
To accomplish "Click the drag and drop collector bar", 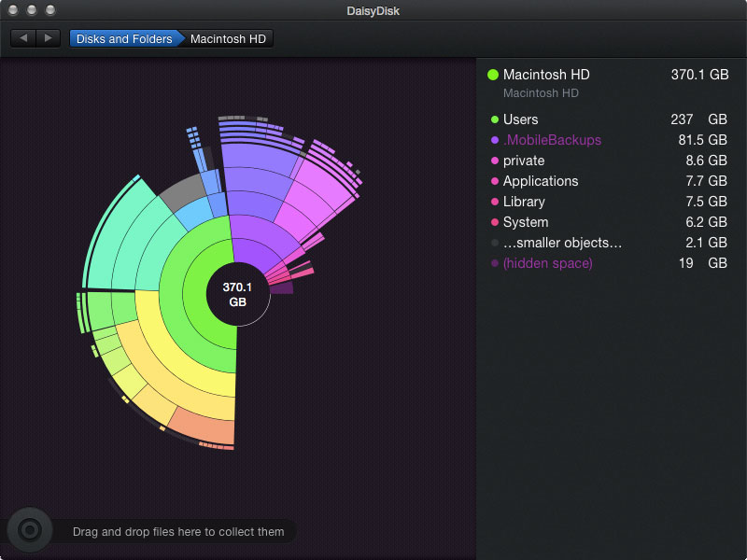I will (x=178, y=531).
